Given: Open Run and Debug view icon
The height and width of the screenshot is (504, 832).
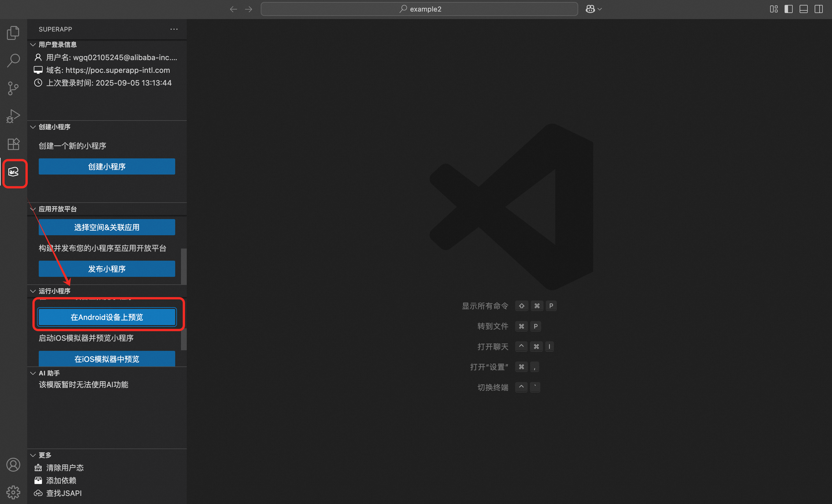Looking at the screenshot, I should [13, 116].
